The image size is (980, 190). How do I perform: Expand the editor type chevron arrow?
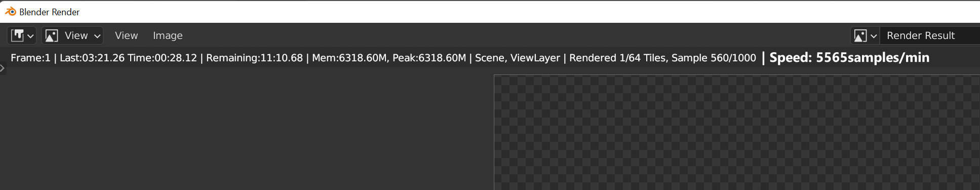pyautogui.click(x=31, y=36)
